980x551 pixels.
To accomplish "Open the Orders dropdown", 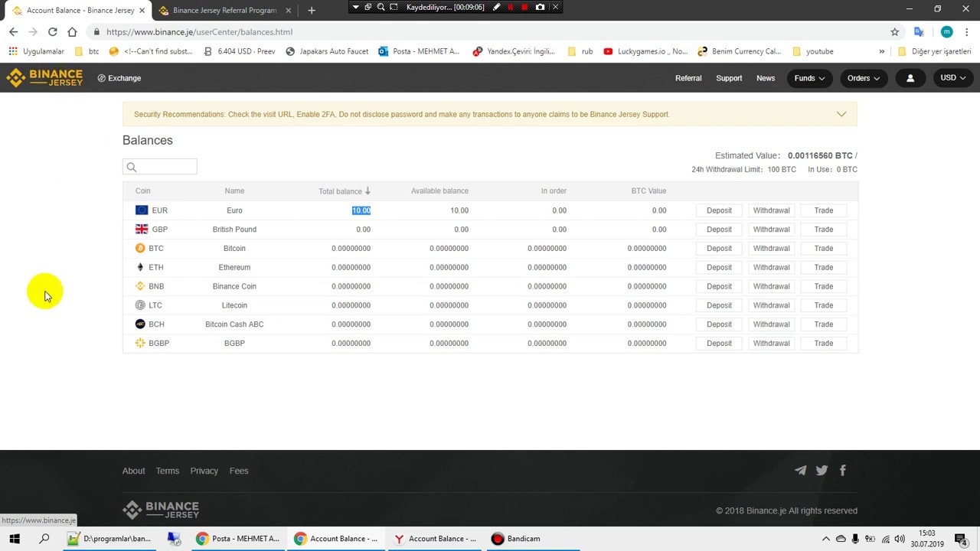I will (x=864, y=78).
